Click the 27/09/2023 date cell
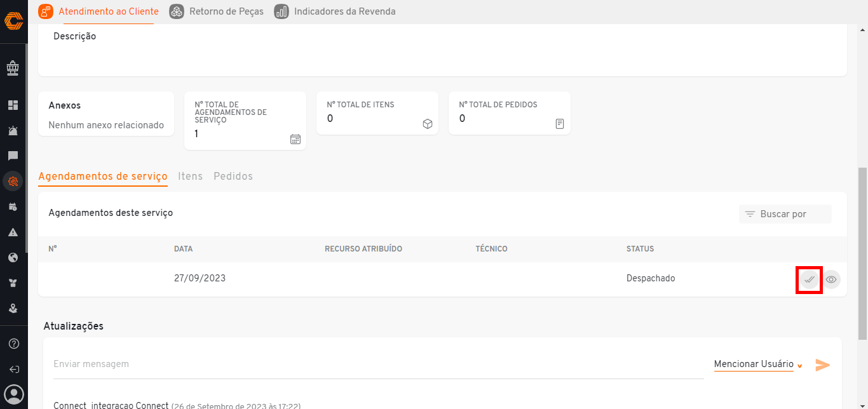Image resolution: width=868 pixels, height=409 pixels. click(x=200, y=279)
